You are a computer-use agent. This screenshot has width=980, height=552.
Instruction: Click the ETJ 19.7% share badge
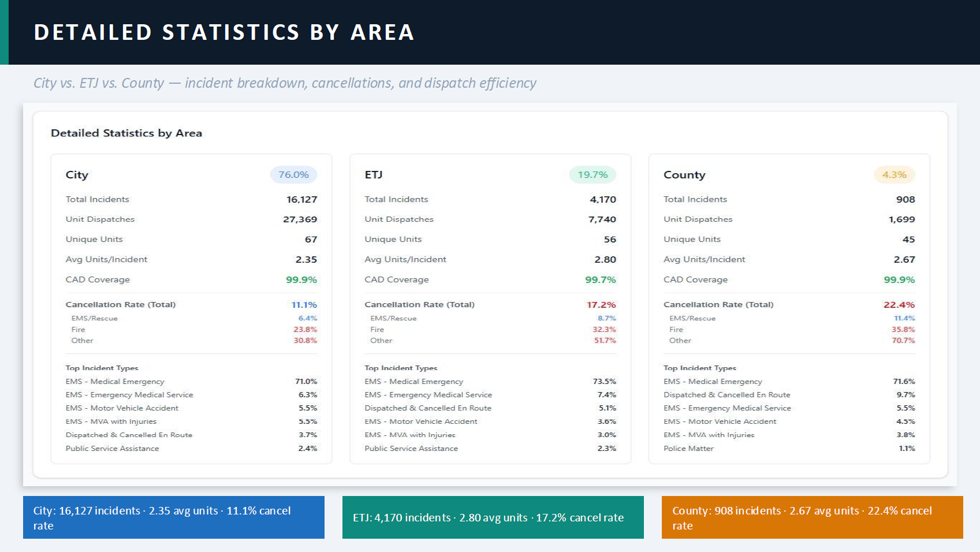(x=593, y=174)
